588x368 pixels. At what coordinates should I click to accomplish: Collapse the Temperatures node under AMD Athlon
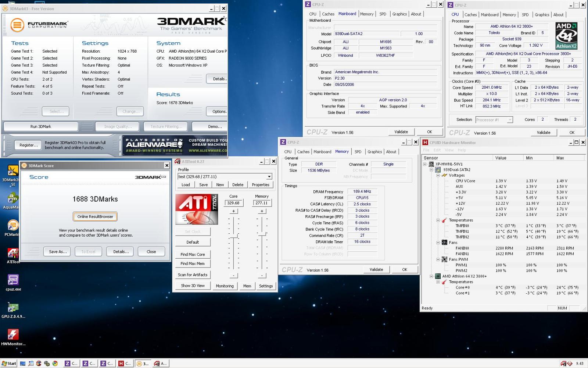438,282
